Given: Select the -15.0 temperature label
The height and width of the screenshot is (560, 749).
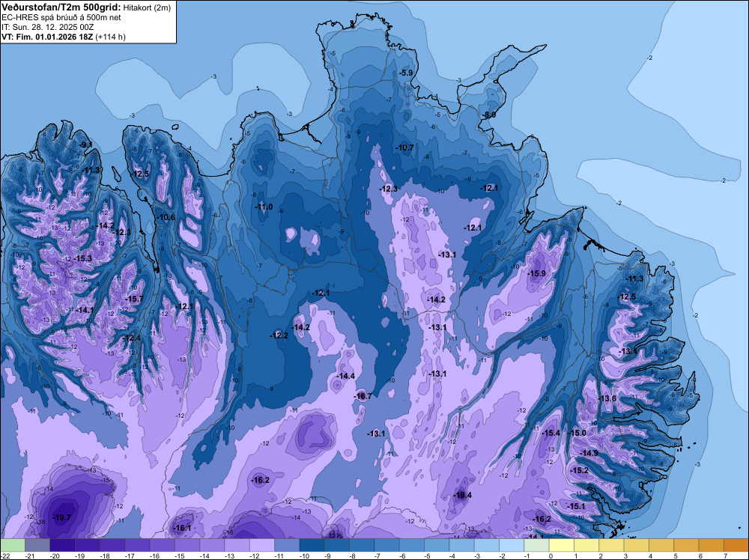Looking at the screenshot, I should 577,433.
